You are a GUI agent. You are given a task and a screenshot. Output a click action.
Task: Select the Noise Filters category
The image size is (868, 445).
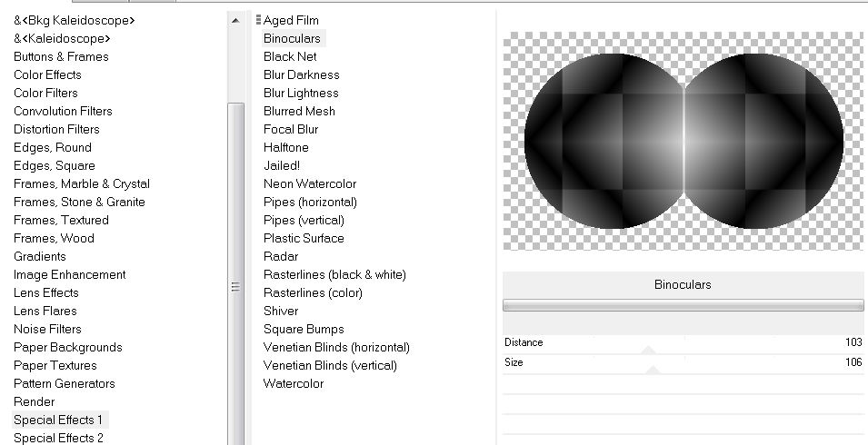pyautogui.click(x=47, y=330)
